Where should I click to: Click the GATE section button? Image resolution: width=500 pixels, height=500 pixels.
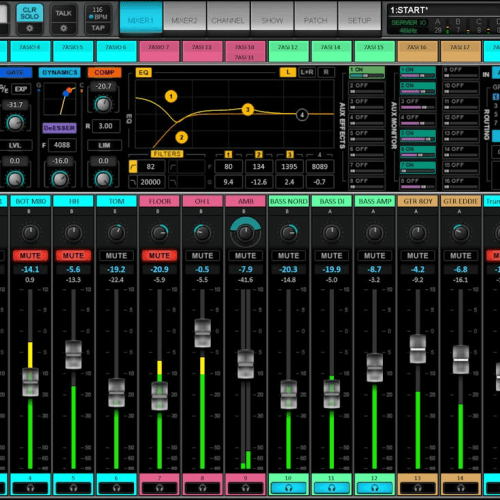[x=15, y=72]
